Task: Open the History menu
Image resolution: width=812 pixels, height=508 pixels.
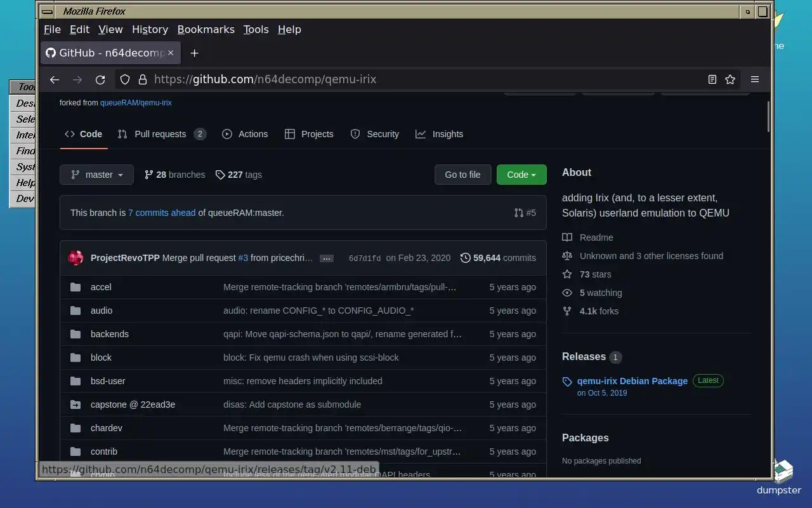Action: 150,29
